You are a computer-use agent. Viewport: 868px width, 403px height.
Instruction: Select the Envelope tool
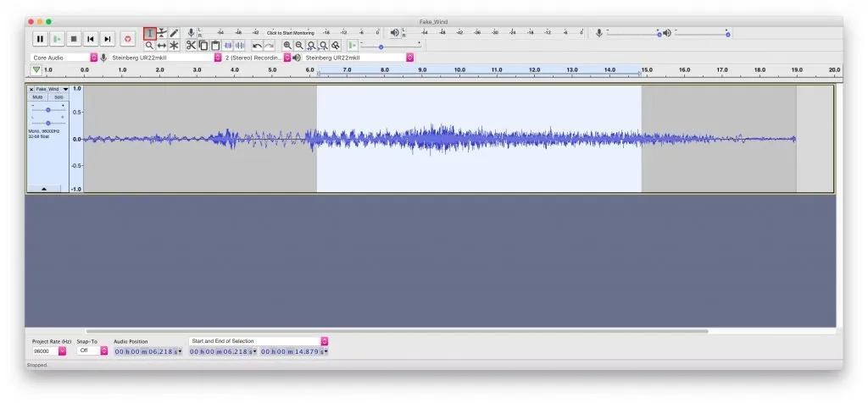pyautogui.click(x=162, y=34)
